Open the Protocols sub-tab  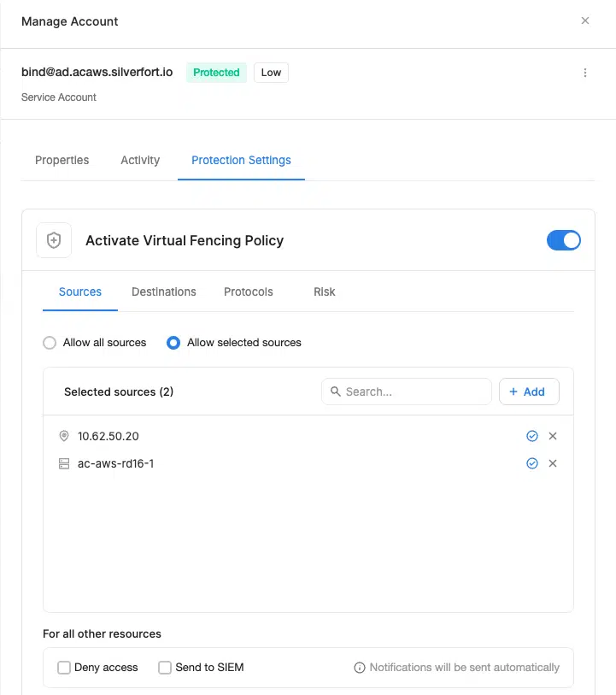(249, 292)
